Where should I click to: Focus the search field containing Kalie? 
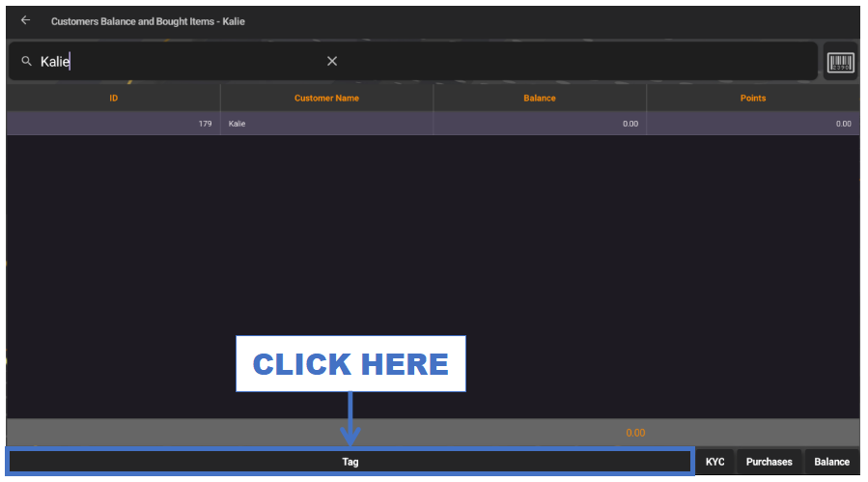tap(183, 61)
